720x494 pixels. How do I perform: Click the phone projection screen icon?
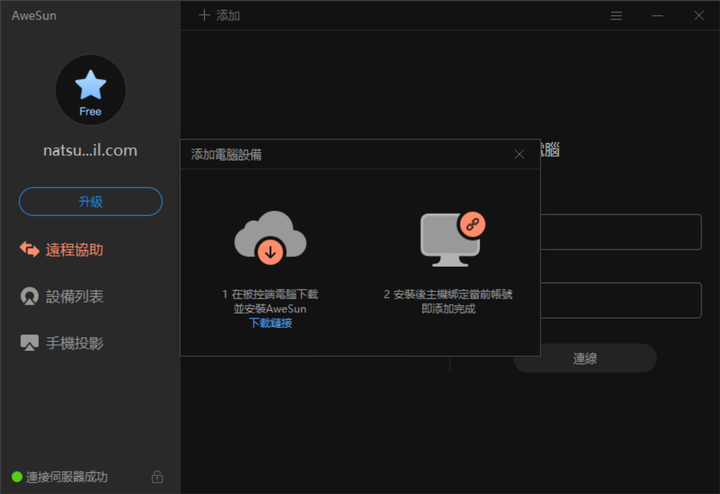pos(29,342)
